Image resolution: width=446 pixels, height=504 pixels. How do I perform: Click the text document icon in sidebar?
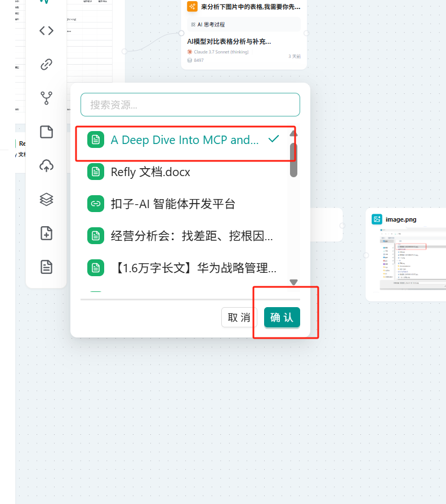click(46, 267)
